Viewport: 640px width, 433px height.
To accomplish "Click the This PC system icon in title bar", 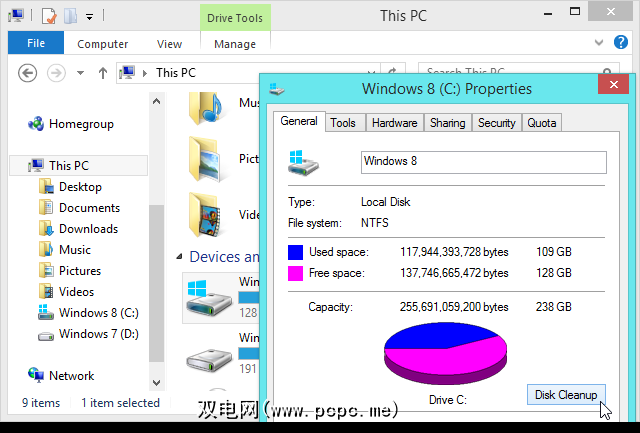I will (16, 16).
